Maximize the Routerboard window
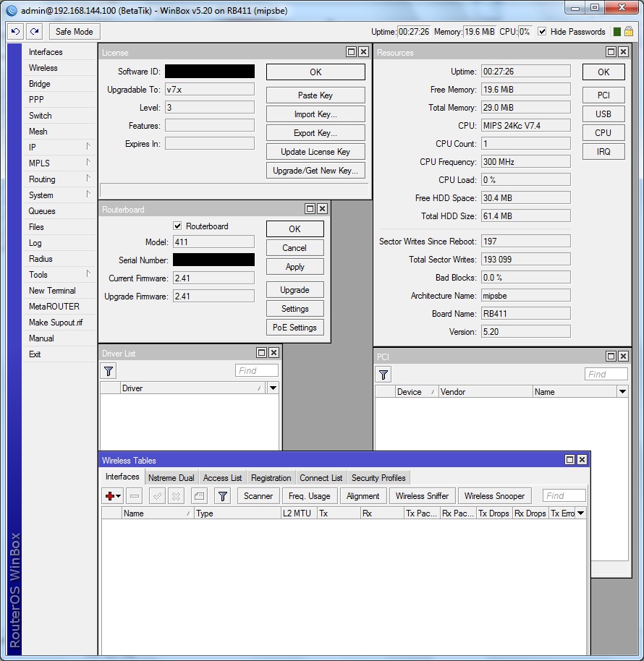The height and width of the screenshot is (661, 644). (x=310, y=209)
